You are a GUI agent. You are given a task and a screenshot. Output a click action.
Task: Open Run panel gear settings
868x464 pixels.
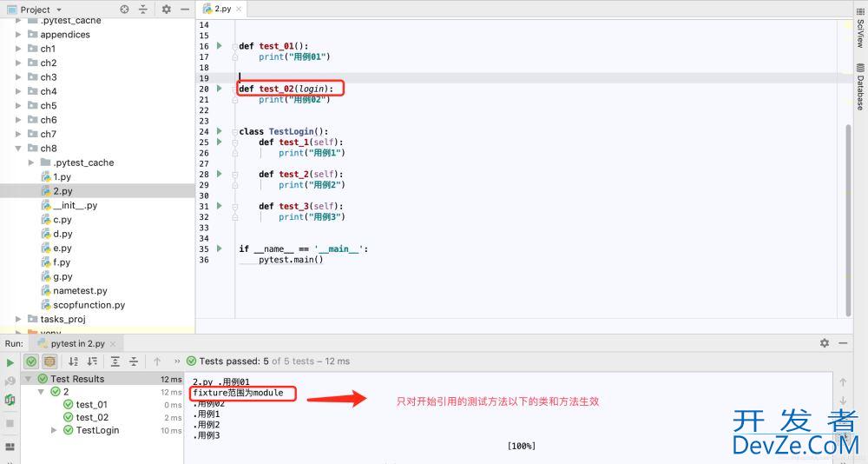tap(825, 343)
